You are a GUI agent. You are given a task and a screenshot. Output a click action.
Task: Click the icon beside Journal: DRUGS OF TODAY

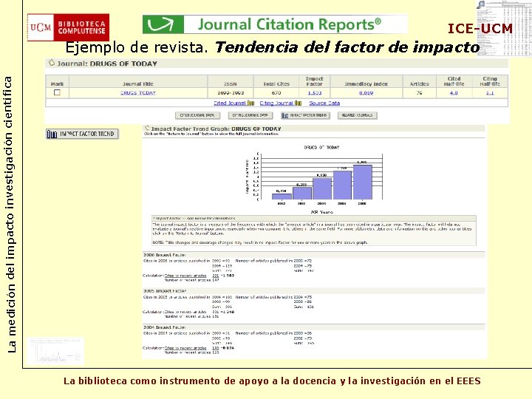pos(52,63)
